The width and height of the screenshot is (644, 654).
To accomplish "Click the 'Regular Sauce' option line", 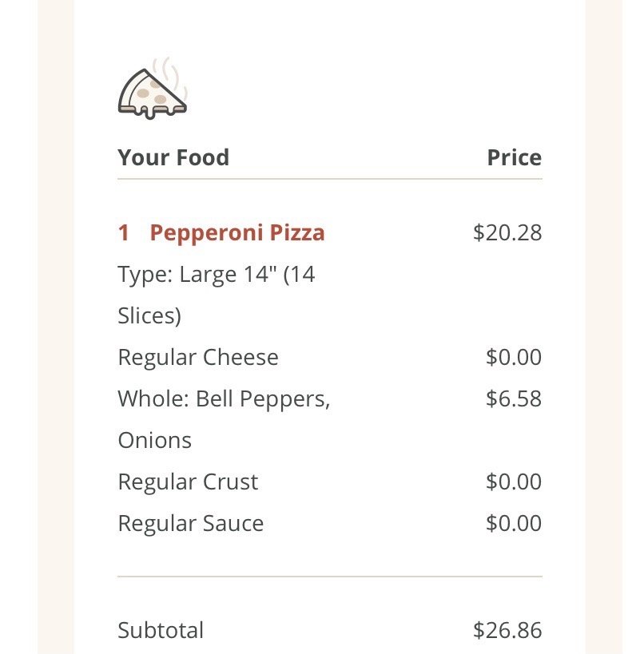I will click(x=190, y=523).
